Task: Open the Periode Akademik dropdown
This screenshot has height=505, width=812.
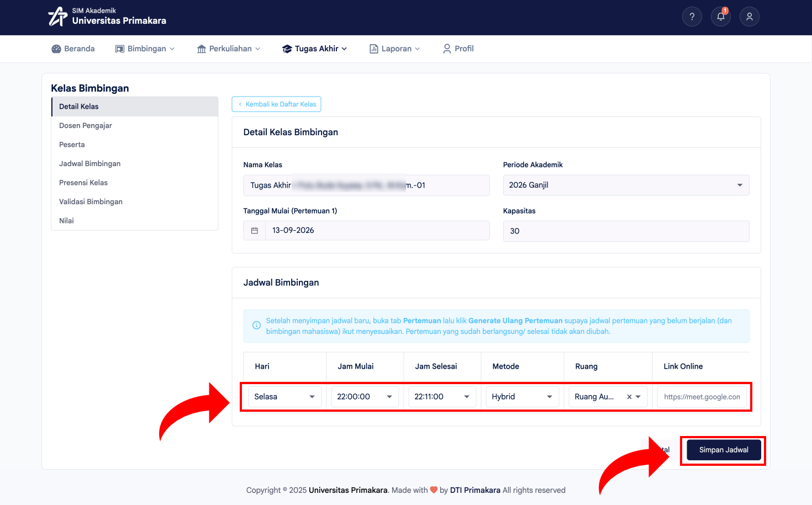Action: click(x=626, y=185)
